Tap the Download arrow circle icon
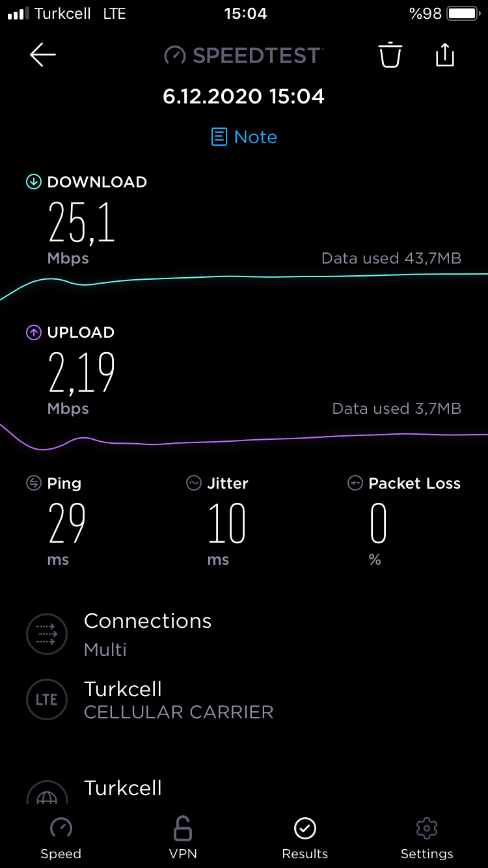The image size is (488, 868). [x=33, y=182]
